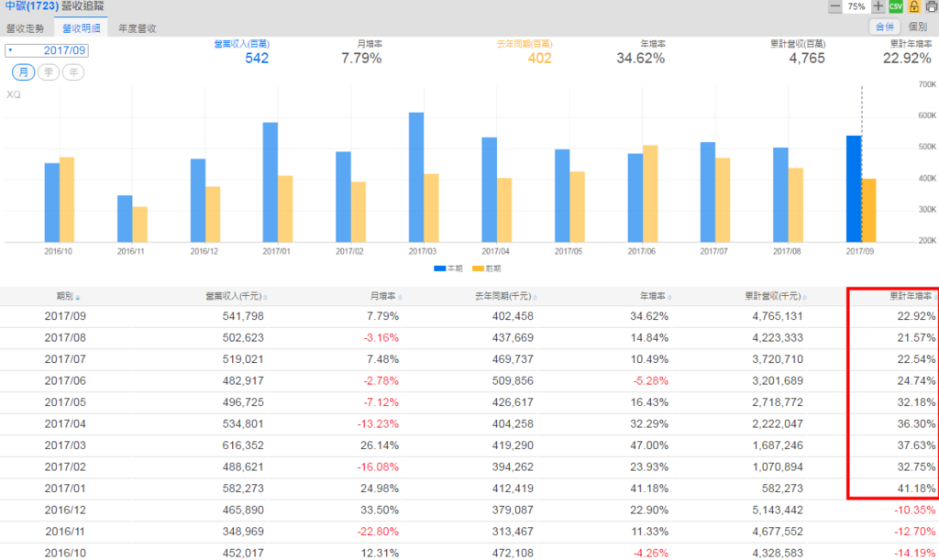939x560 pixels.
Task: Click cumulative revenue cell 4,223,333
Action: point(778,338)
